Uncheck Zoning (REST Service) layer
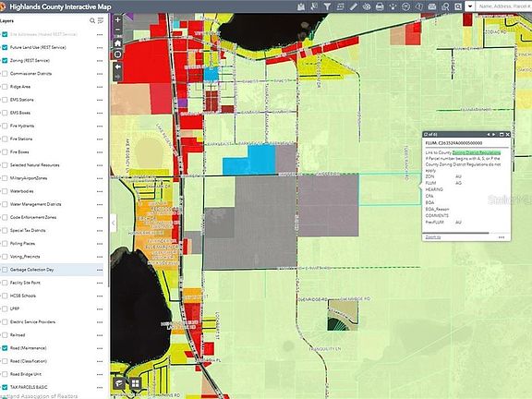The image size is (532, 399). tap(5, 61)
